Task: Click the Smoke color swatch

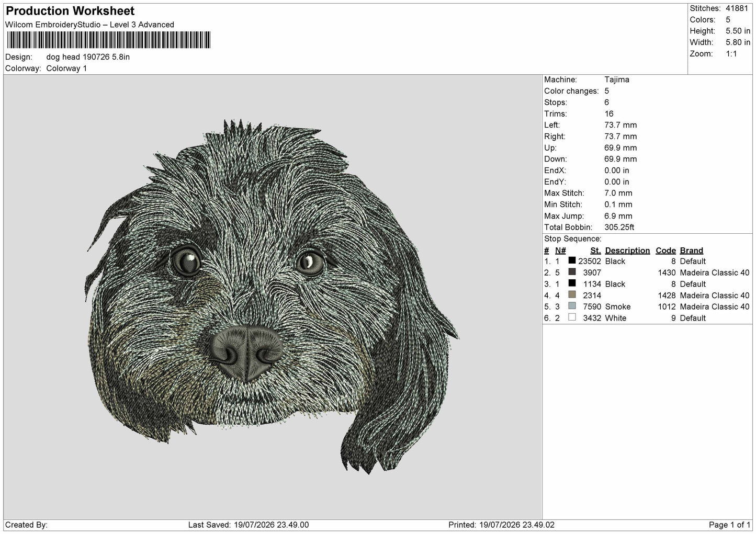Action: [x=572, y=306]
